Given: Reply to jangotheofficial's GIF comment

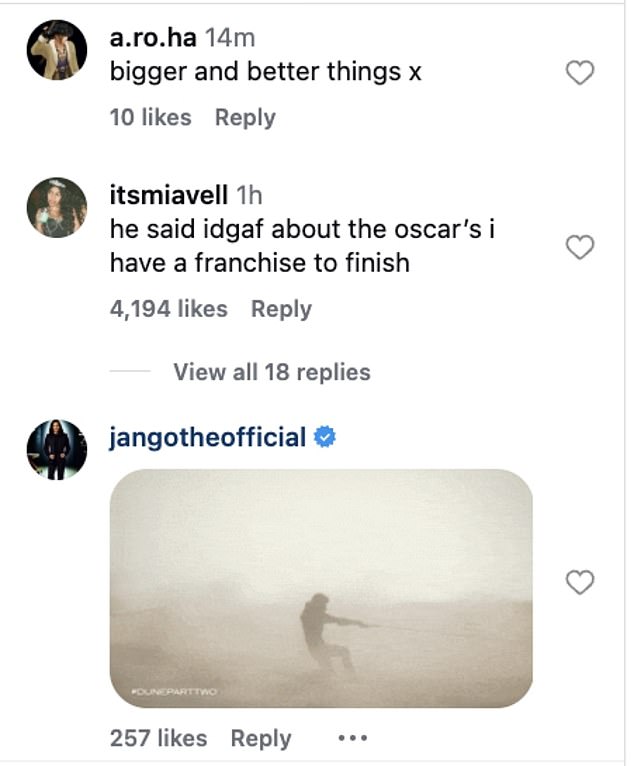Looking at the screenshot, I should click(x=261, y=739).
